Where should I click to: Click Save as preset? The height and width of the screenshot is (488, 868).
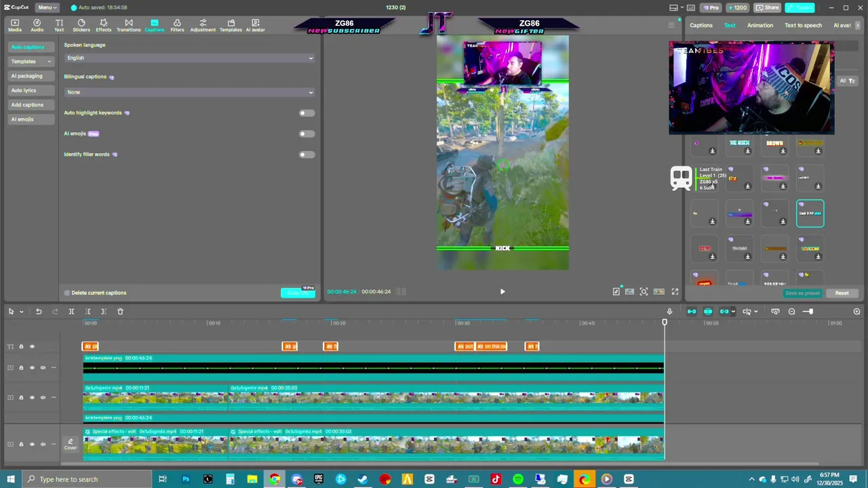802,293
